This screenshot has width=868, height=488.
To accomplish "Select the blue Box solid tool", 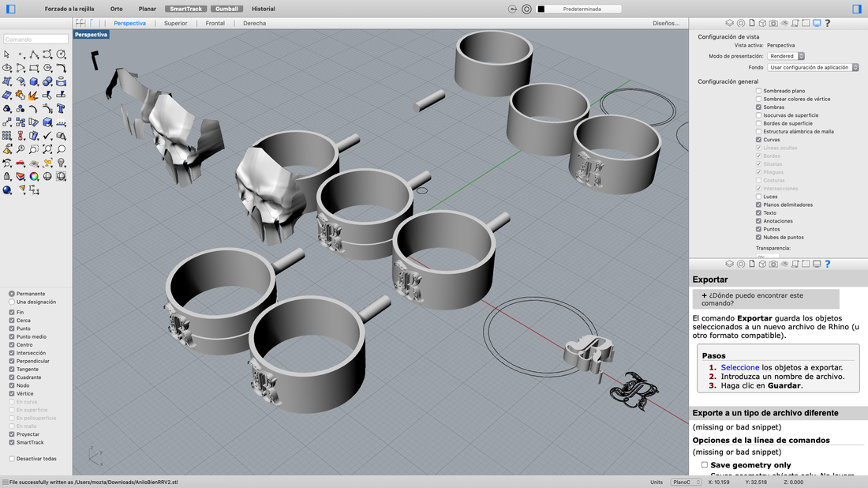I will pyautogui.click(x=34, y=81).
